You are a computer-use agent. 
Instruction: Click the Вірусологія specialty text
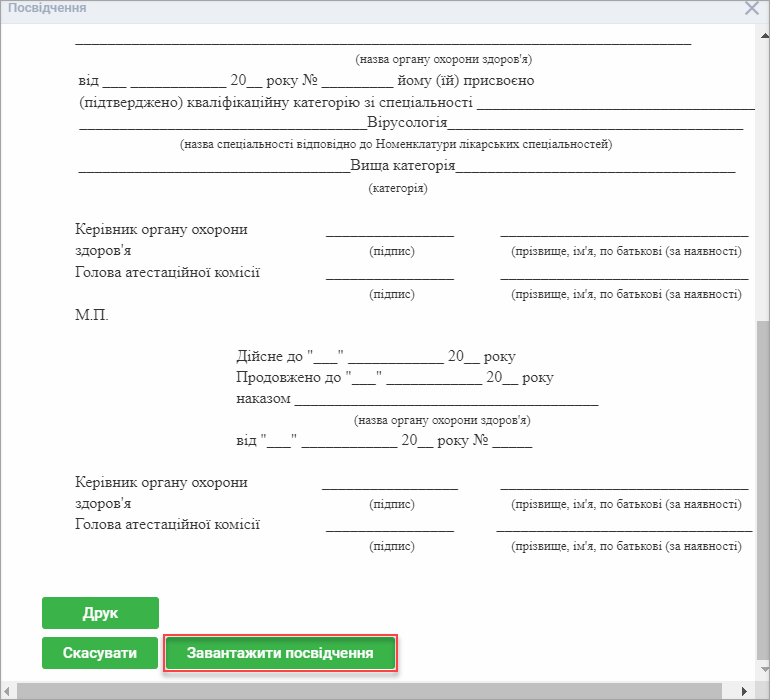coord(407,122)
